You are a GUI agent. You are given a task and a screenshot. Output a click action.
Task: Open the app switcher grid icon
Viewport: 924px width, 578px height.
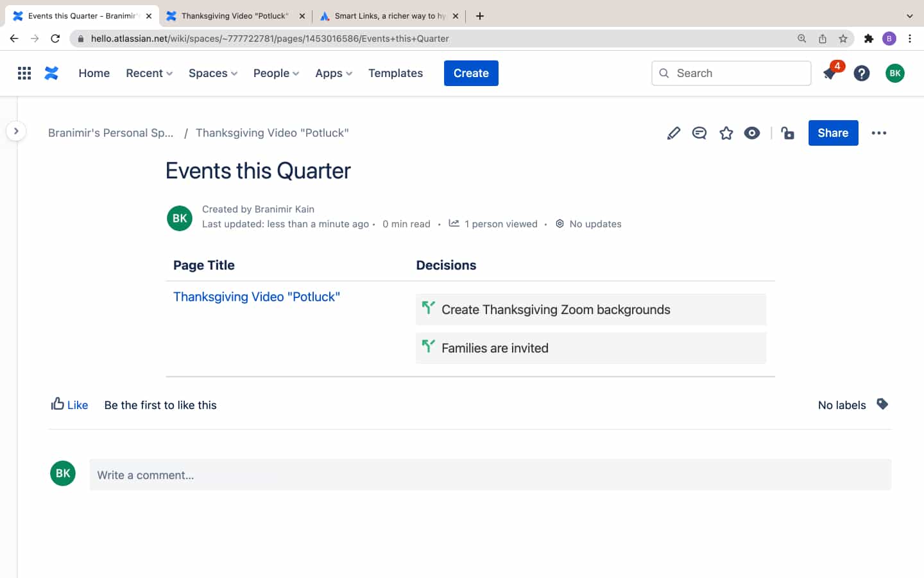point(24,73)
